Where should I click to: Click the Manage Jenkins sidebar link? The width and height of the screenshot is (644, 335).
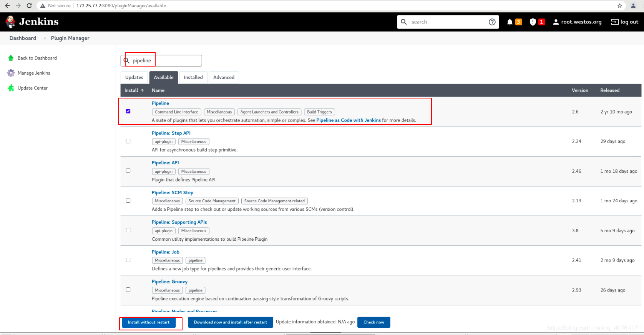34,73
